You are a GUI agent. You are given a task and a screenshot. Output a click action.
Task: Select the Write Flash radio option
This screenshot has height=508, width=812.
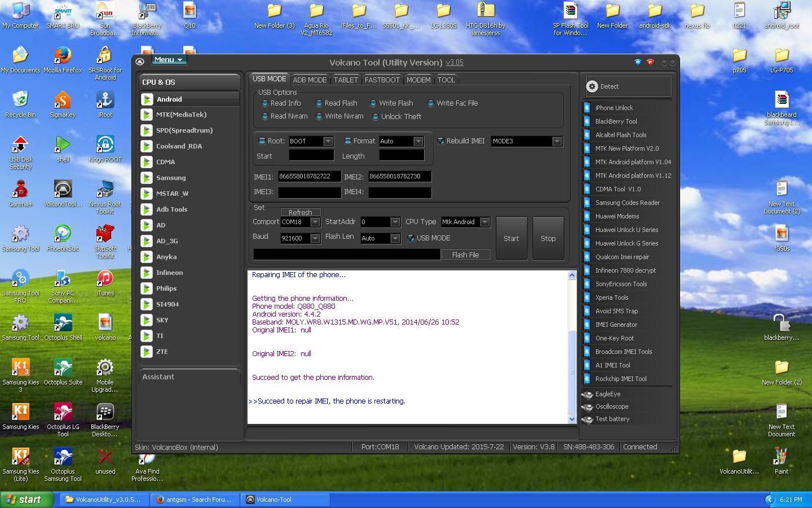tap(373, 103)
